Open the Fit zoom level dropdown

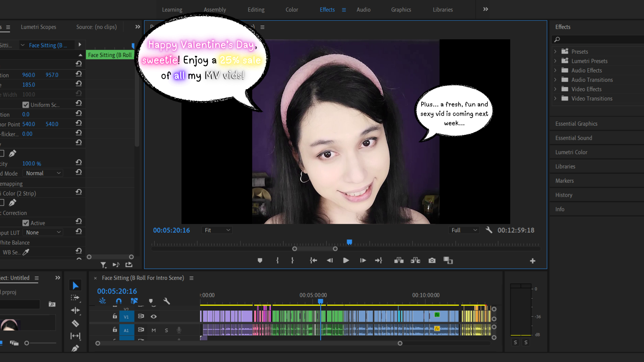pos(217,230)
